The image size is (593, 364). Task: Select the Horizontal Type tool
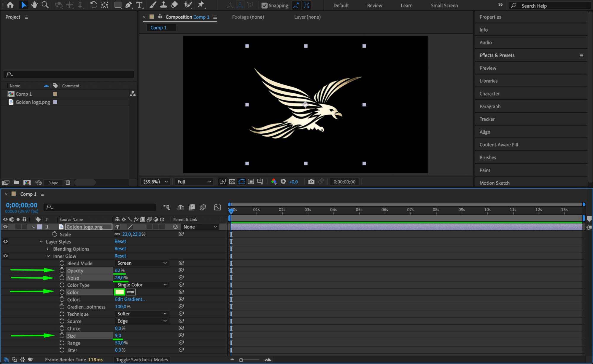(x=139, y=5)
